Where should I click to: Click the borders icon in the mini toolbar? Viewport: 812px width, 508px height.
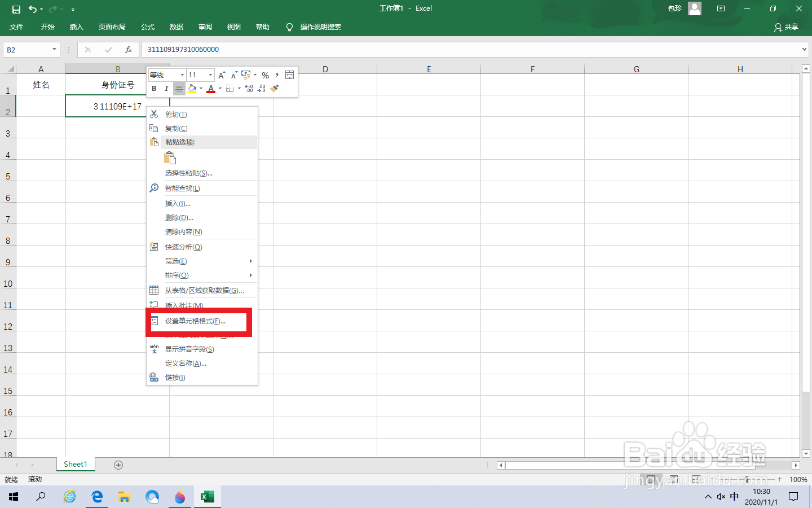point(230,89)
